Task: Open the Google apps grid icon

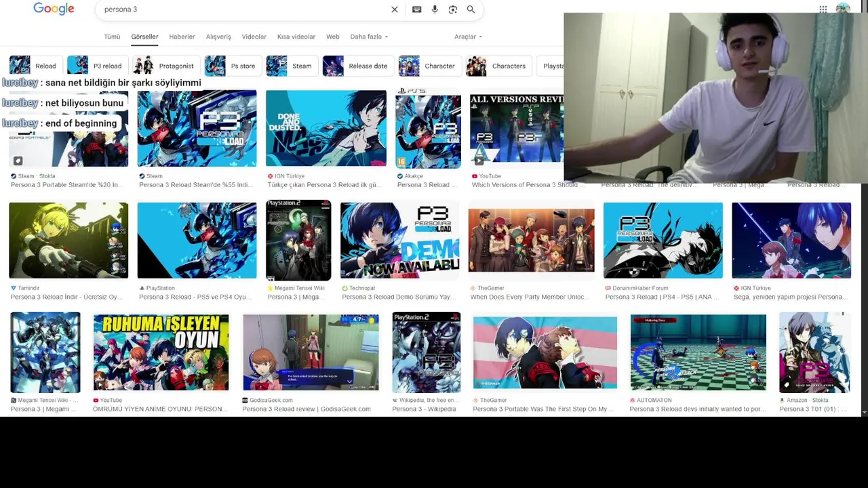Action: [x=823, y=9]
